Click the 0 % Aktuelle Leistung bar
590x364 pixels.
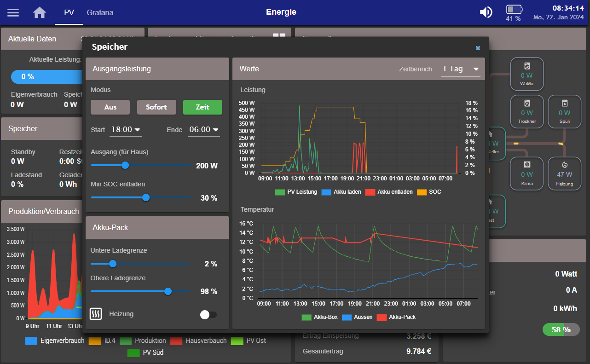pyautogui.click(x=46, y=76)
